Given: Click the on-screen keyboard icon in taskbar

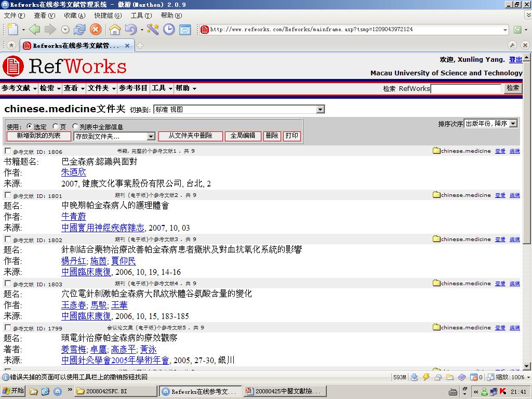Looking at the screenshot, I should pos(453,392).
